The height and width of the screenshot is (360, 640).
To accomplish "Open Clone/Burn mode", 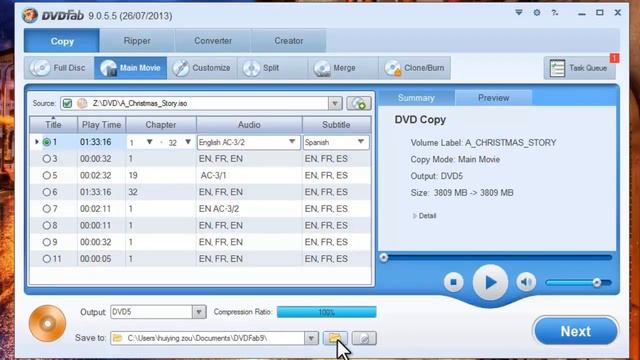I will click(x=415, y=68).
